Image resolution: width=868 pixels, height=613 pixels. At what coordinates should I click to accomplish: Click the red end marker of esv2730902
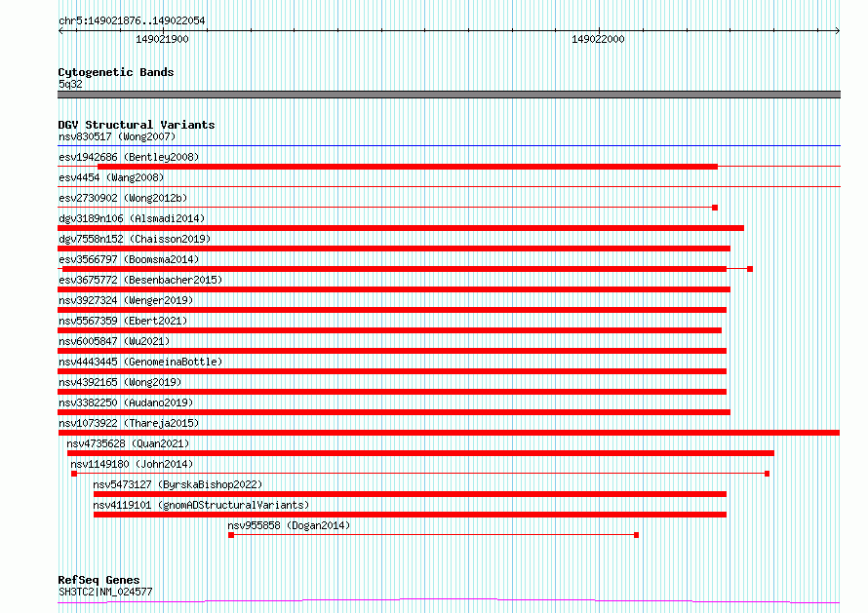coord(715,208)
